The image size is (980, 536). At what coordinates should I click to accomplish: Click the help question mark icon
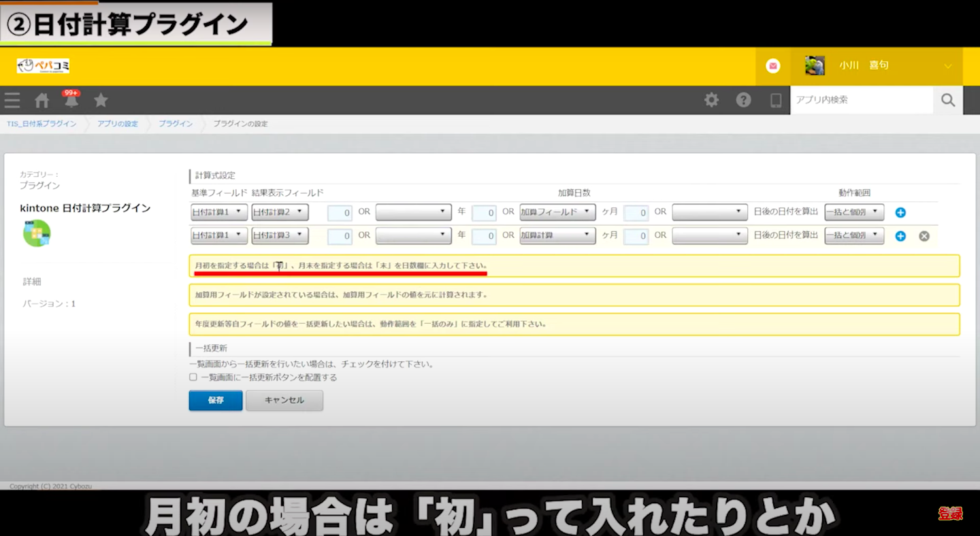pyautogui.click(x=743, y=101)
